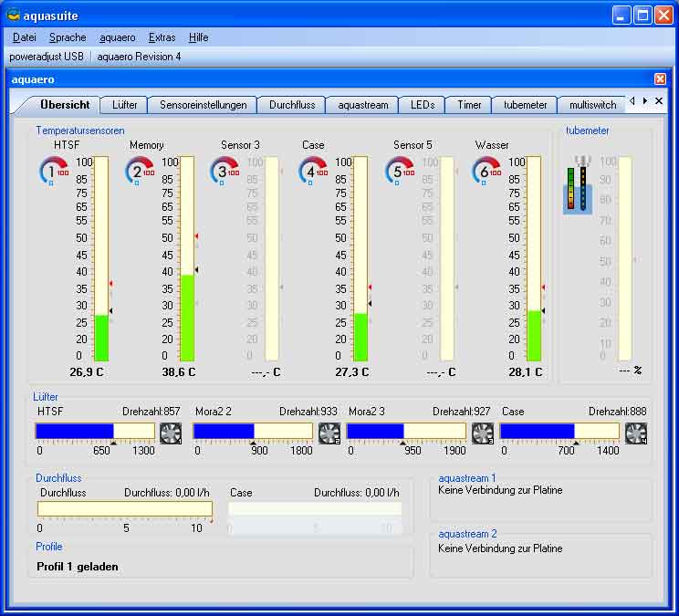
Task: Open the Sensoreinstellungen tab
Action: tap(204, 105)
